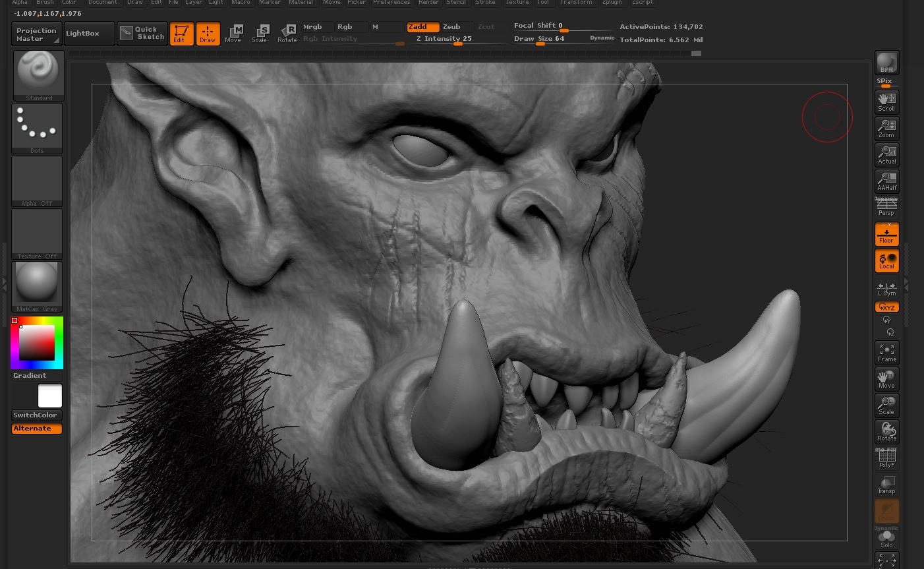Expand the Projection Master panel
The width and height of the screenshot is (924, 569).
pyautogui.click(x=36, y=34)
